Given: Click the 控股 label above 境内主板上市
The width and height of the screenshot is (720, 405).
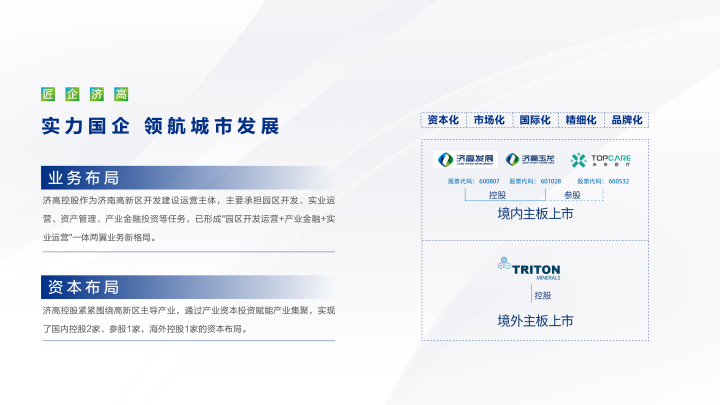Looking at the screenshot, I should click(497, 195).
